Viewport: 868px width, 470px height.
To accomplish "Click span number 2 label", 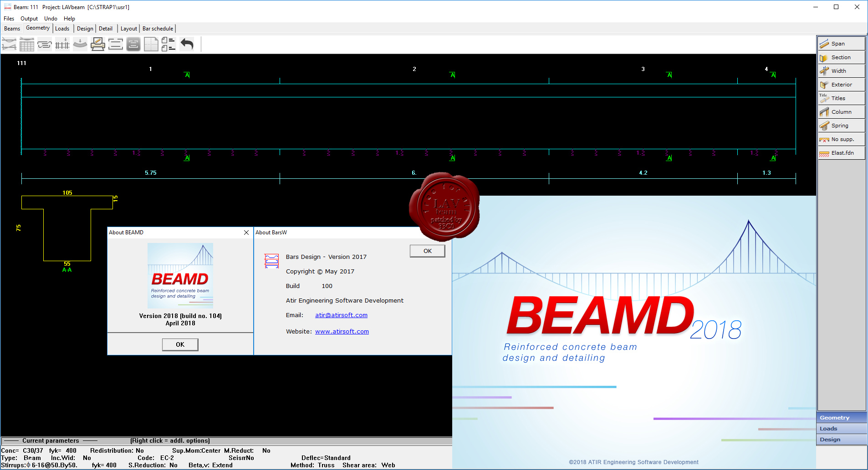I will (x=414, y=69).
